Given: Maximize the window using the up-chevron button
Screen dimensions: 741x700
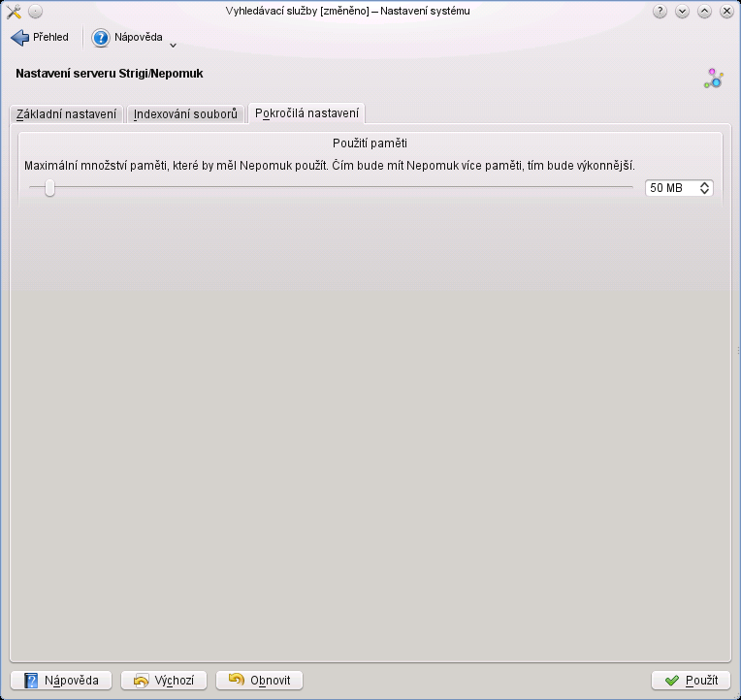Looking at the screenshot, I should (704, 11).
